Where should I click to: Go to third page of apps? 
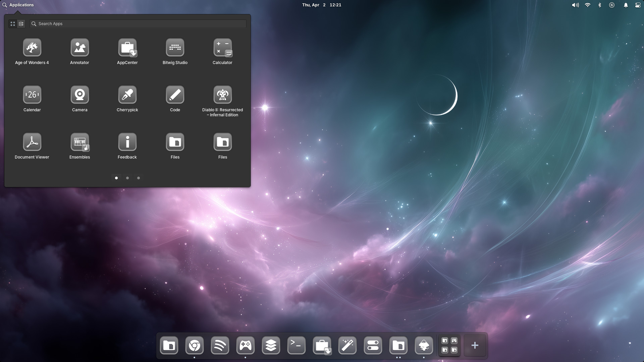(139, 178)
